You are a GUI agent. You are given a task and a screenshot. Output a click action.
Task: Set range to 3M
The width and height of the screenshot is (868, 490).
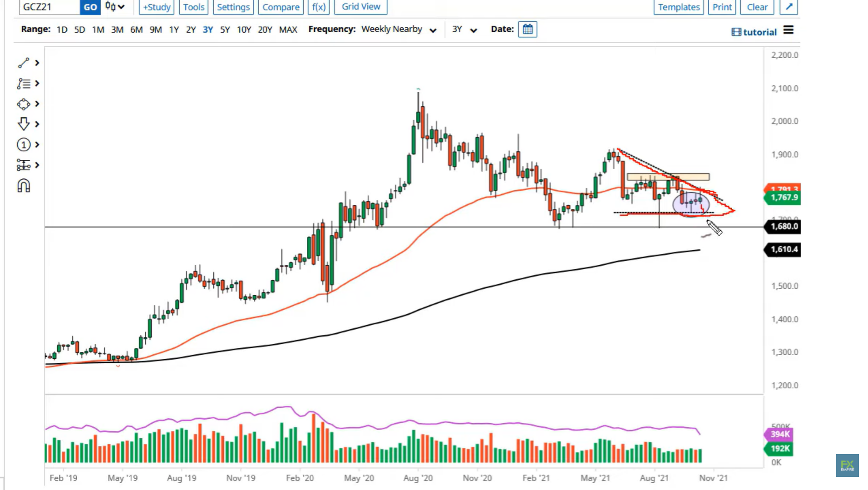[x=117, y=30]
